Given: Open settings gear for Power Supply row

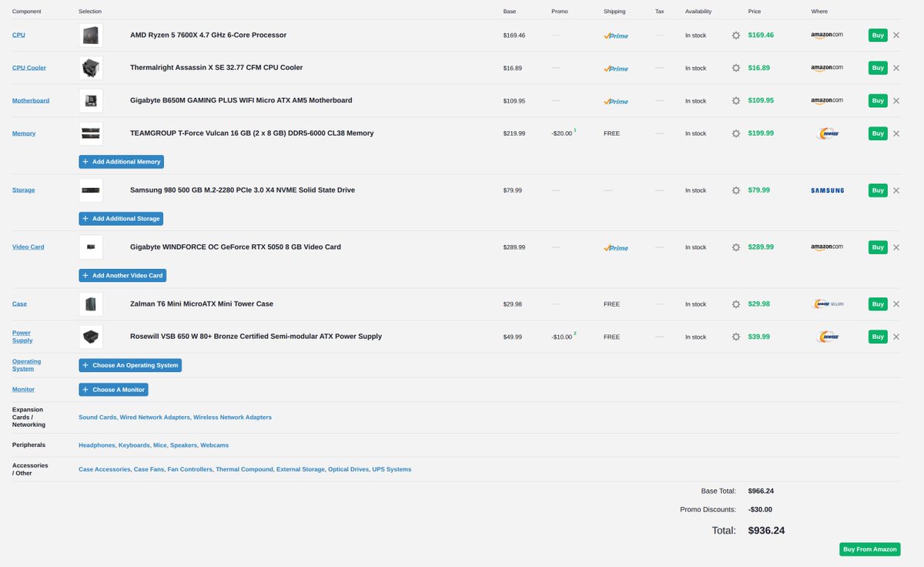Looking at the screenshot, I should point(736,337).
